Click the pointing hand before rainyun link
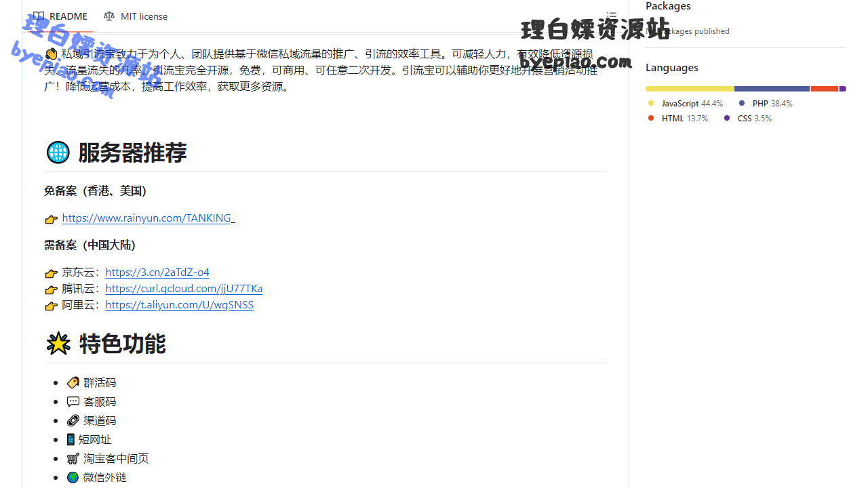Screen dimensions: 868x488 click(x=52, y=219)
